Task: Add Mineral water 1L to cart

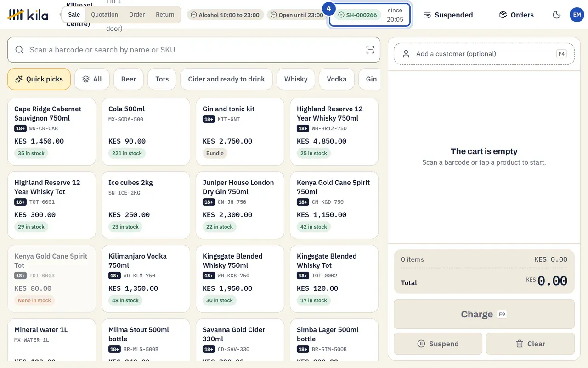Action: pyautogui.click(x=51, y=339)
